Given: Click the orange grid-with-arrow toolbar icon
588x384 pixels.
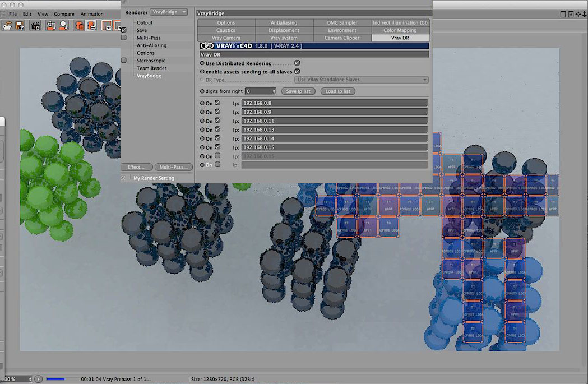Looking at the screenshot, I should click(x=51, y=25).
